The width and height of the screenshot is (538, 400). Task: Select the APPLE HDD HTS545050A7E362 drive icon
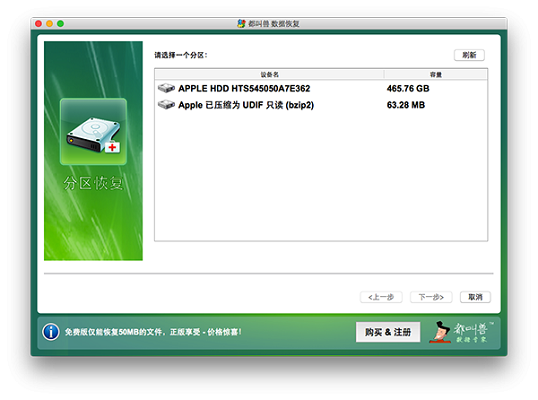point(166,88)
